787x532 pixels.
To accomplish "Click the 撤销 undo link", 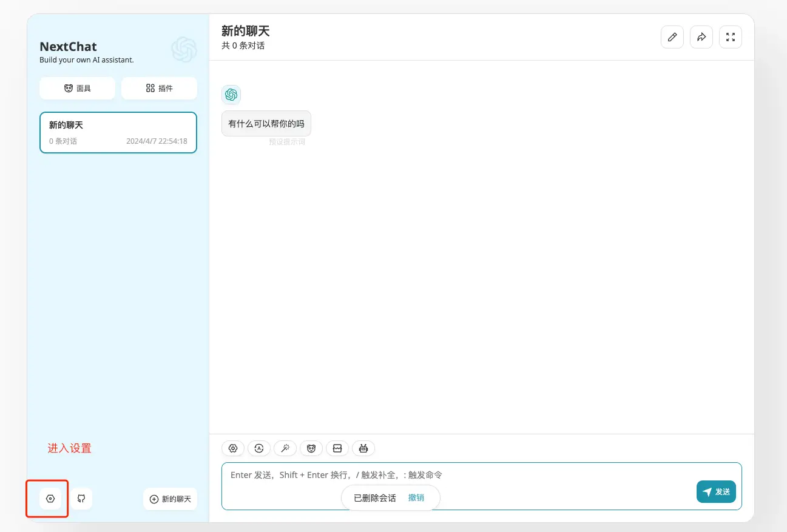I will (417, 497).
